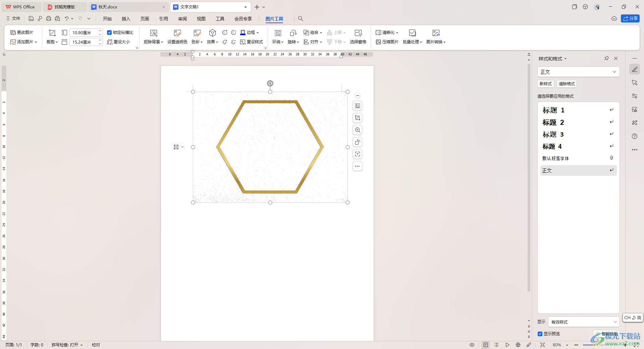644x349 pixels.
Task: Open the Add Picture (添加图片) dropdown
Action: click(x=23, y=42)
